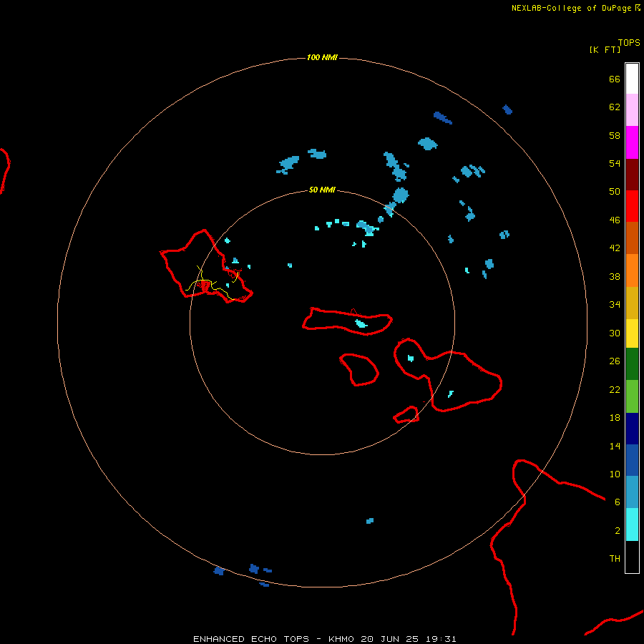Click the navy blue legend swatch
This screenshot has width=644, height=644.
(632, 429)
